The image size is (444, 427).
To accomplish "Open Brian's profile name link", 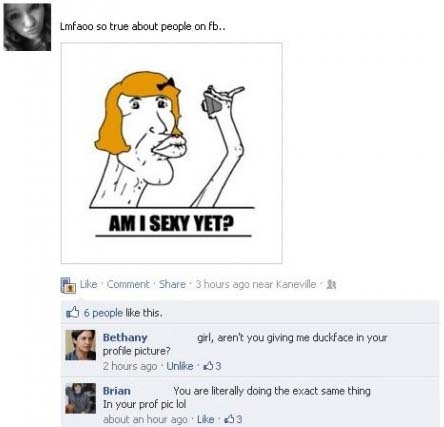I will tap(117, 391).
